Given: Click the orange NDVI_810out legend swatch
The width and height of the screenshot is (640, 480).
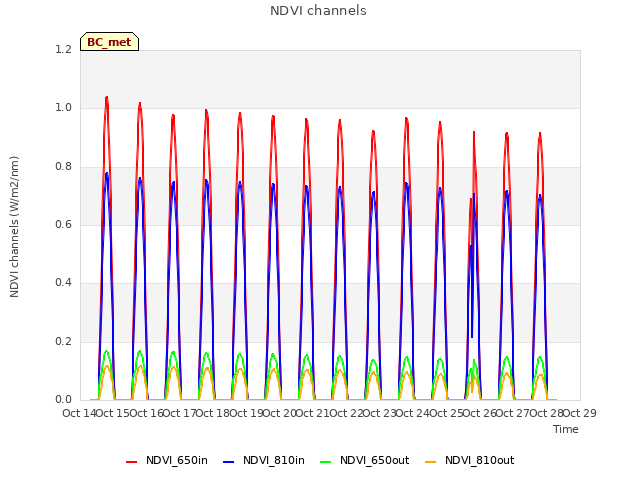Looking at the screenshot, I should pyautogui.click(x=430, y=462).
